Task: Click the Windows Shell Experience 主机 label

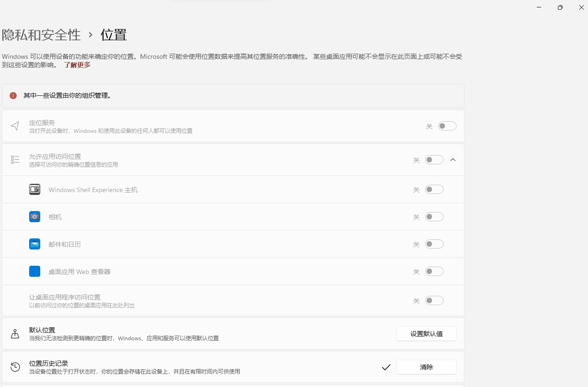Action: [93, 190]
